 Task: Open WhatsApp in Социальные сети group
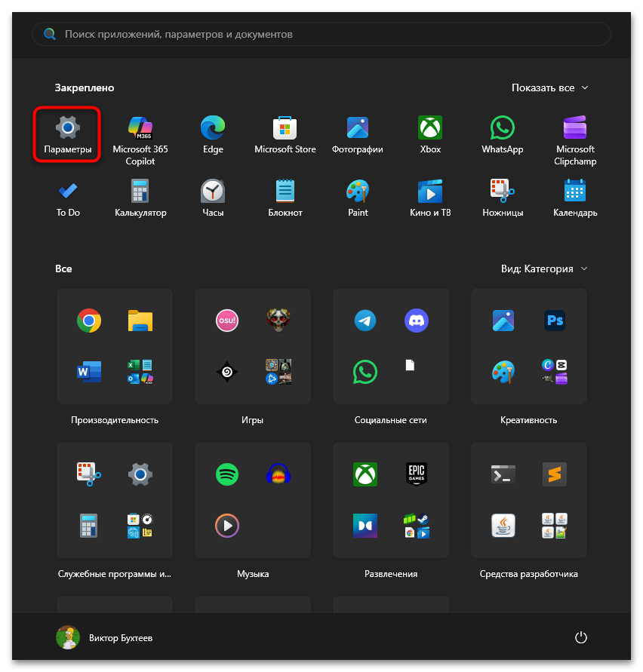365,372
